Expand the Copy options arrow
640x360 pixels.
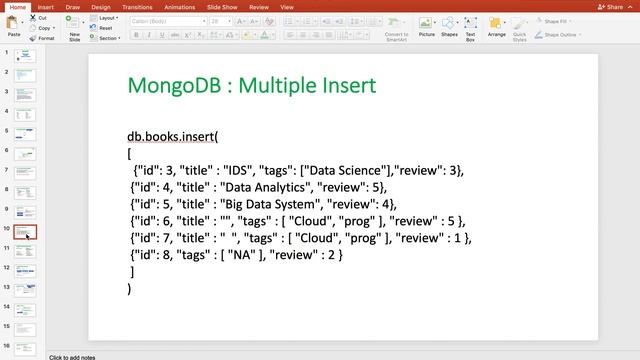(x=54, y=28)
